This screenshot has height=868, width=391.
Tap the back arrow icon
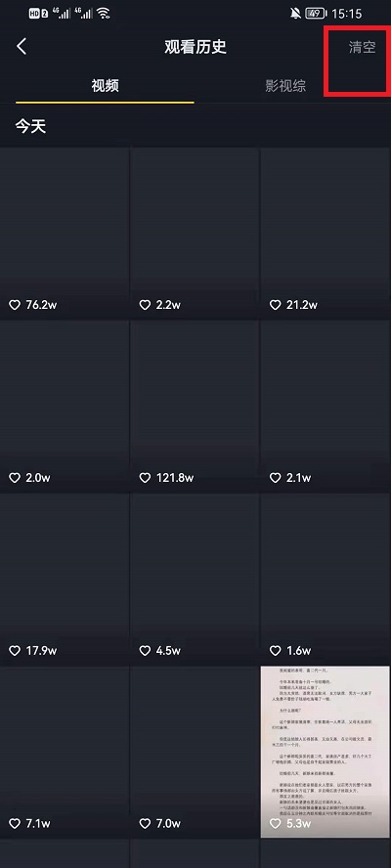pyautogui.click(x=22, y=47)
